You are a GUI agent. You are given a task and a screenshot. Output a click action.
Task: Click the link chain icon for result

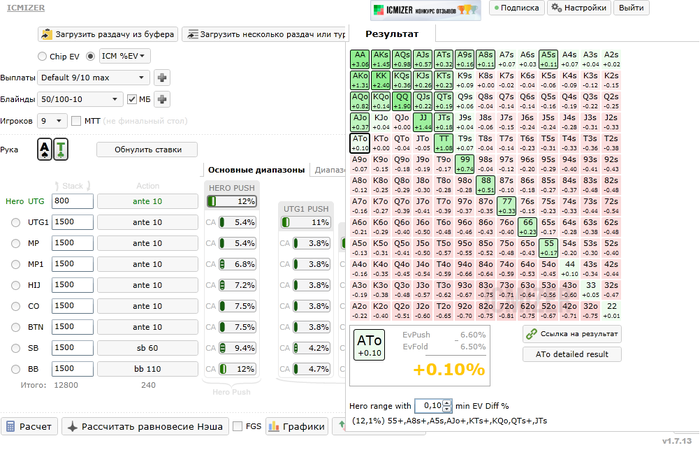(531, 334)
